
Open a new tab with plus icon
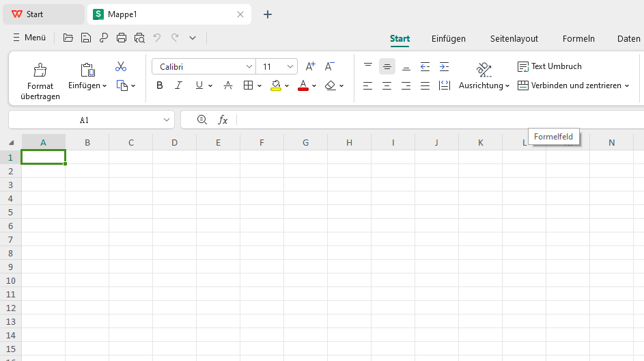[268, 14]
